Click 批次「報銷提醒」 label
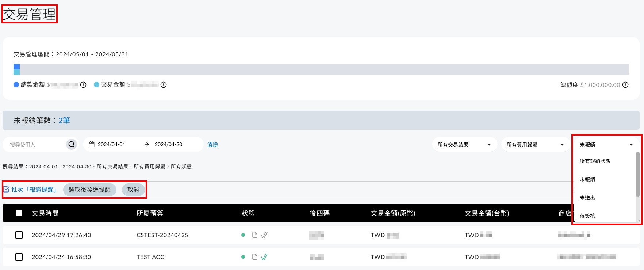This screenshot has width=644, height=270. click(x=35, y=190)
